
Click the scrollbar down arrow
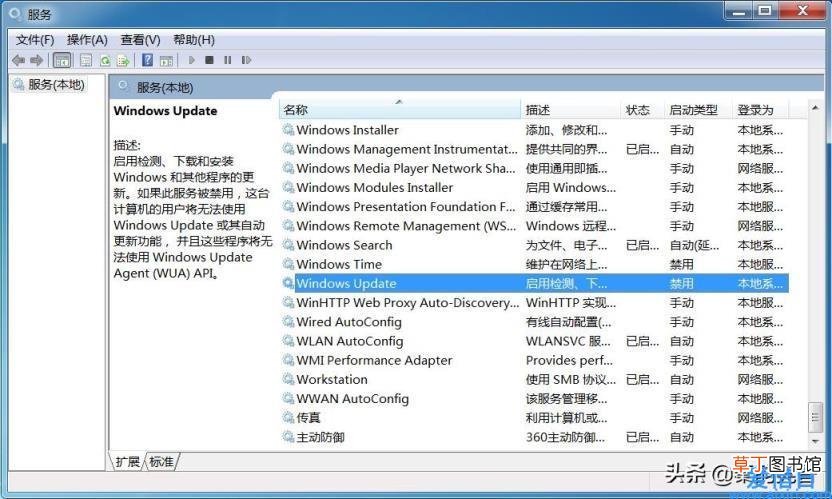point(814,441)
